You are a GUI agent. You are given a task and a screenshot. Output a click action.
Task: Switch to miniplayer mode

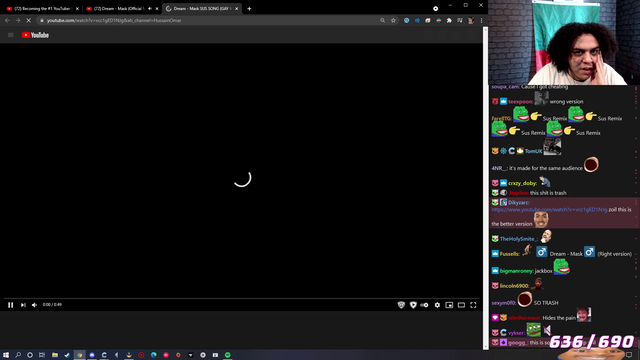(449, 305)
